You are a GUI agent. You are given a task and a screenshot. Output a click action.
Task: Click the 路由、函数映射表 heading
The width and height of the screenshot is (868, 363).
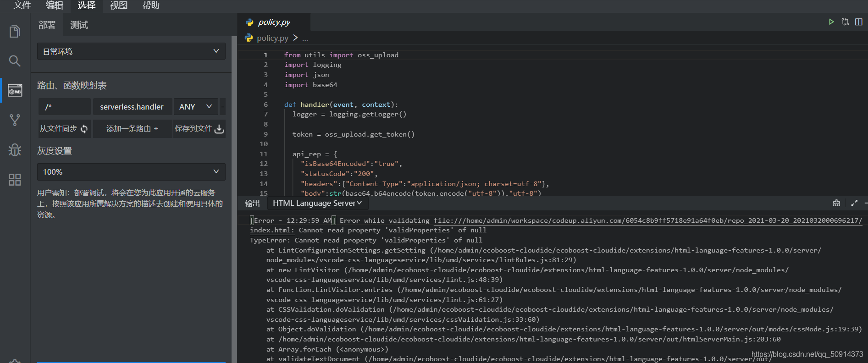pyautogui.click(x=72, y=86)
